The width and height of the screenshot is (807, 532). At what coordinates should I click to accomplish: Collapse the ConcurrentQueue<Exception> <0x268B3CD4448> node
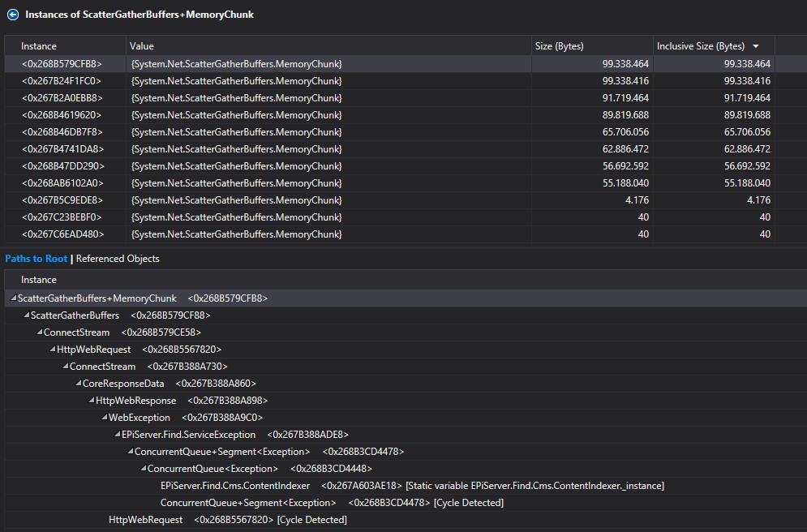tap(143, 468)
